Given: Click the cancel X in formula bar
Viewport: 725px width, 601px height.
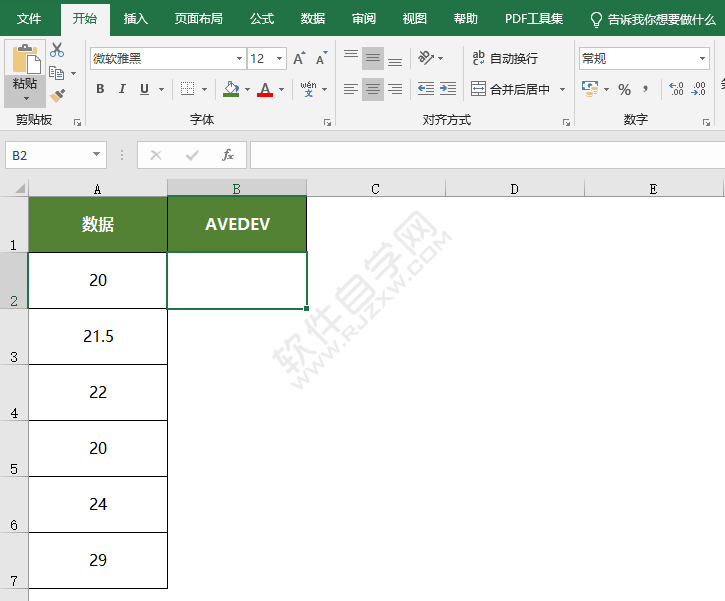Looking at the screenshot, I should (x=156, y=155).
